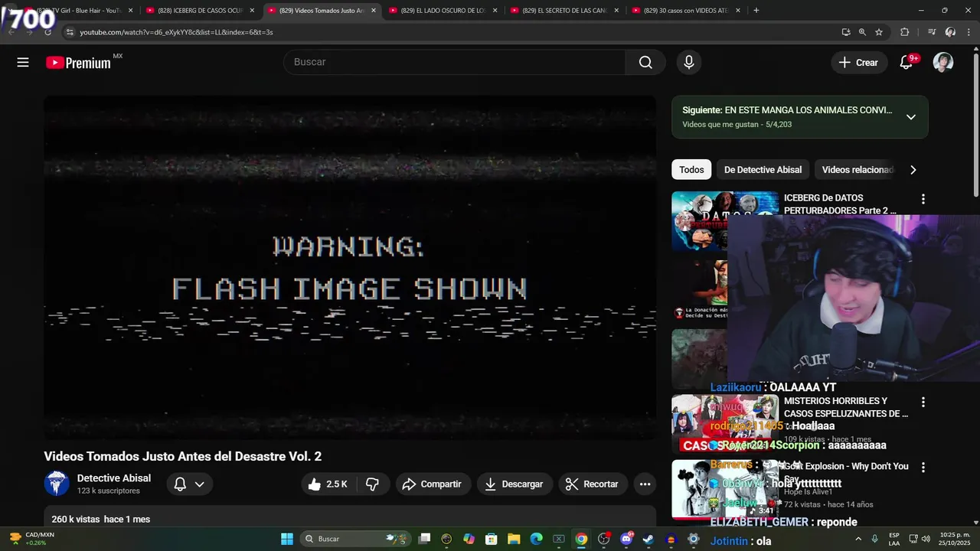The height and width of the screenshot is (551, 980).
Task: Switch to 'ICEBERG DE CASOS' browser tab
Action: tap(201, 11)
